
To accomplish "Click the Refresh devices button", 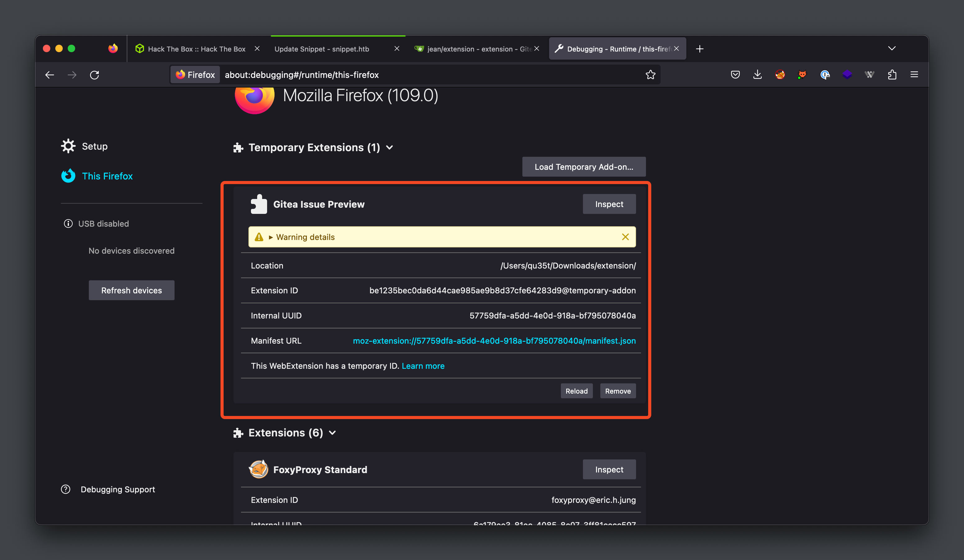I will (x=131, y=290).
